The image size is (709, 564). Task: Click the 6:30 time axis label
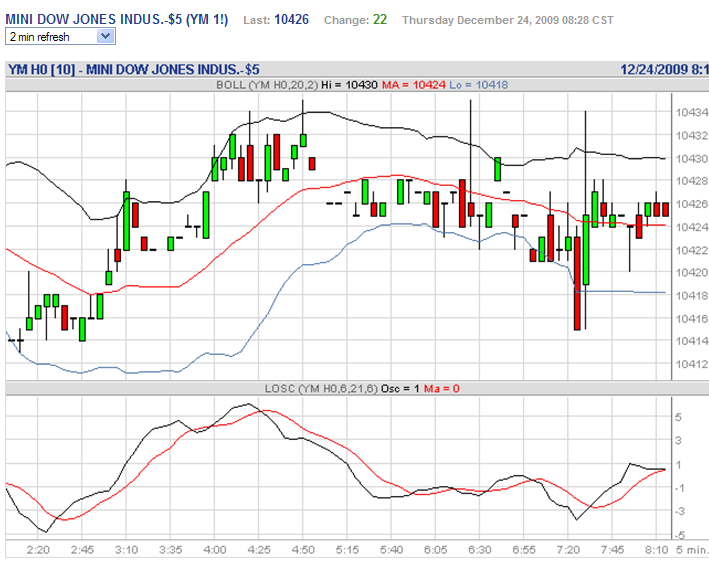tap(480, 550)
